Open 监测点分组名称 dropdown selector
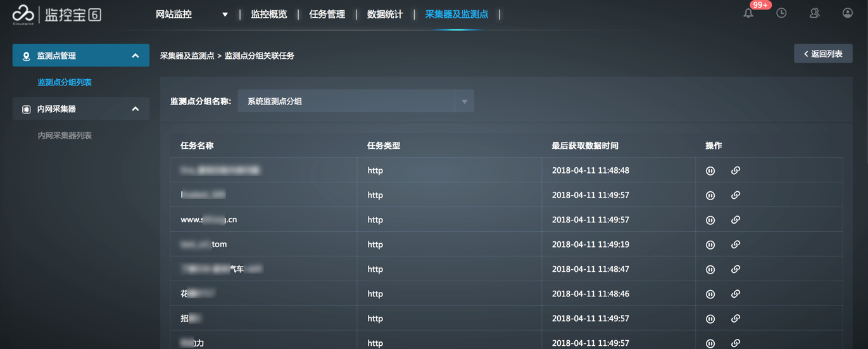Viewport: 868px width, 349px height. pos(356,101)
